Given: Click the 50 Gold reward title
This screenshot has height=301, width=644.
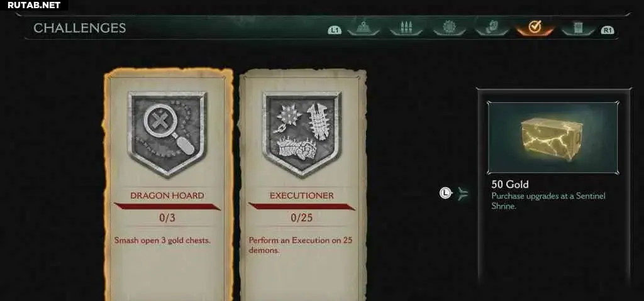Looking at the screenshot, I should (x=510, y=183).
